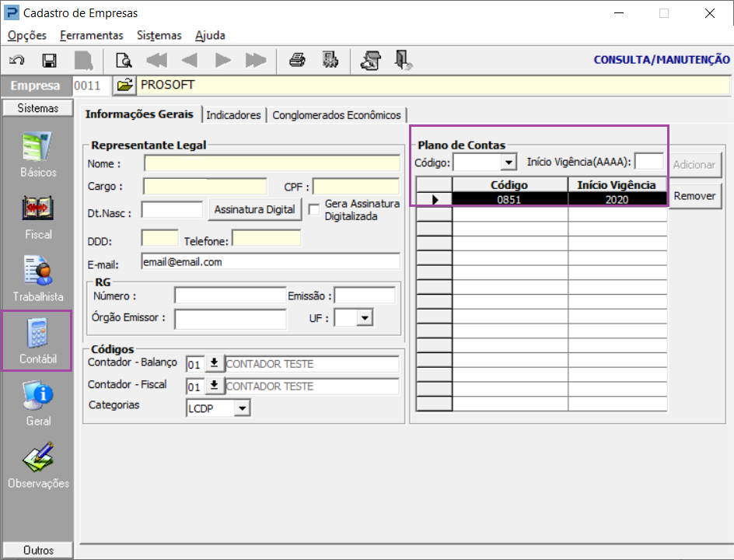Click the Nome input field
The image size is (734, 560).
(272, 163)
